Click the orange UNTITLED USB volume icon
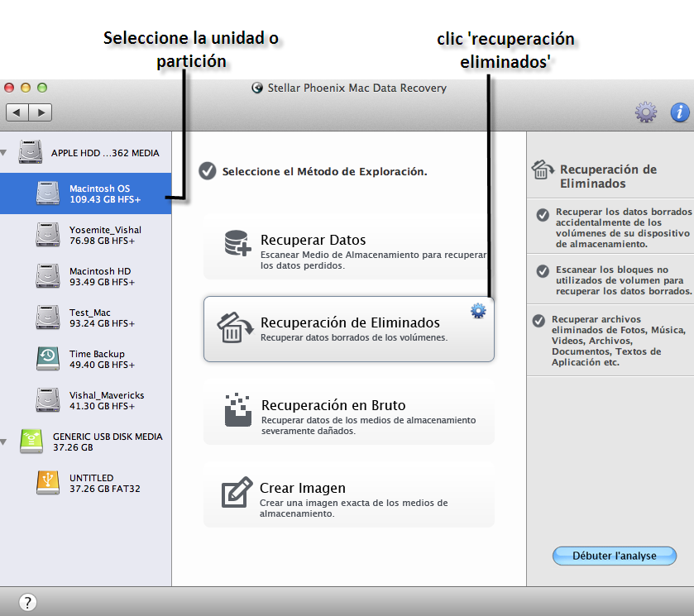The image size is (694, 616). click(48, 482)
